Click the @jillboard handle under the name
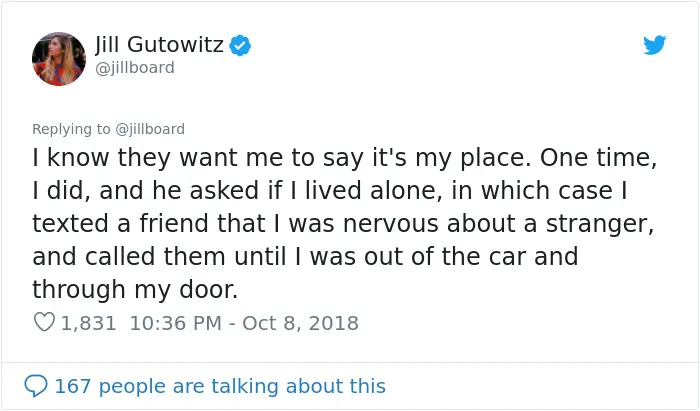Screen dimensions: 700x411 coord(135,68)
